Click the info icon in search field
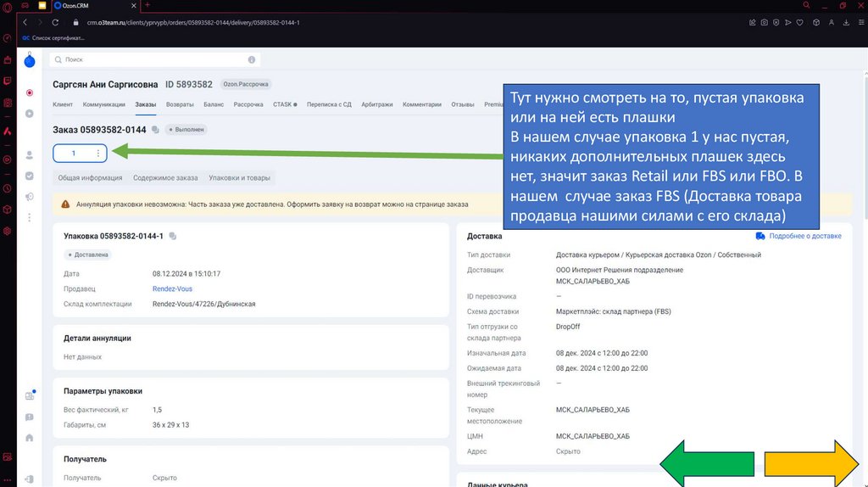This screenshot has height=487, width=868. [251, 60]
